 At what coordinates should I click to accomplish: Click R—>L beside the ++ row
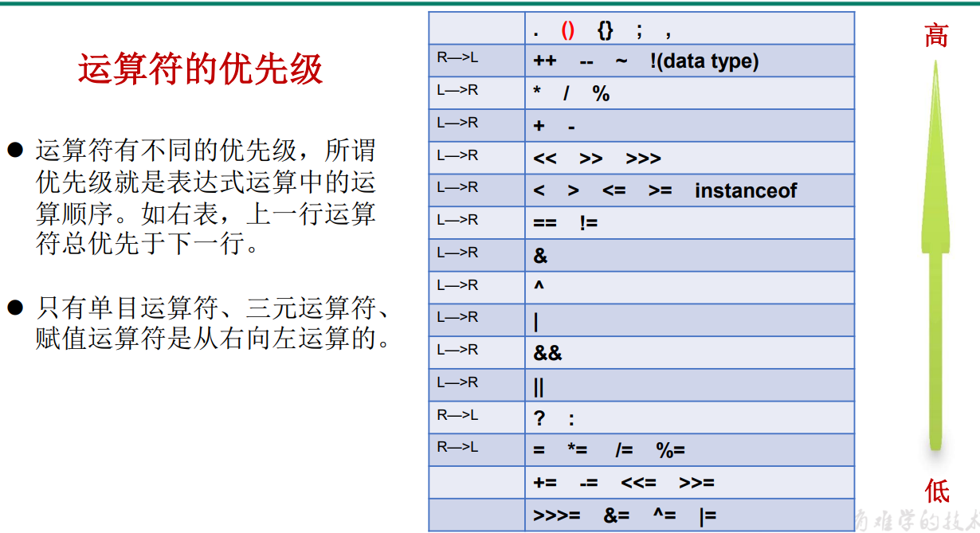pyautogui.click(x=457, y=57)
